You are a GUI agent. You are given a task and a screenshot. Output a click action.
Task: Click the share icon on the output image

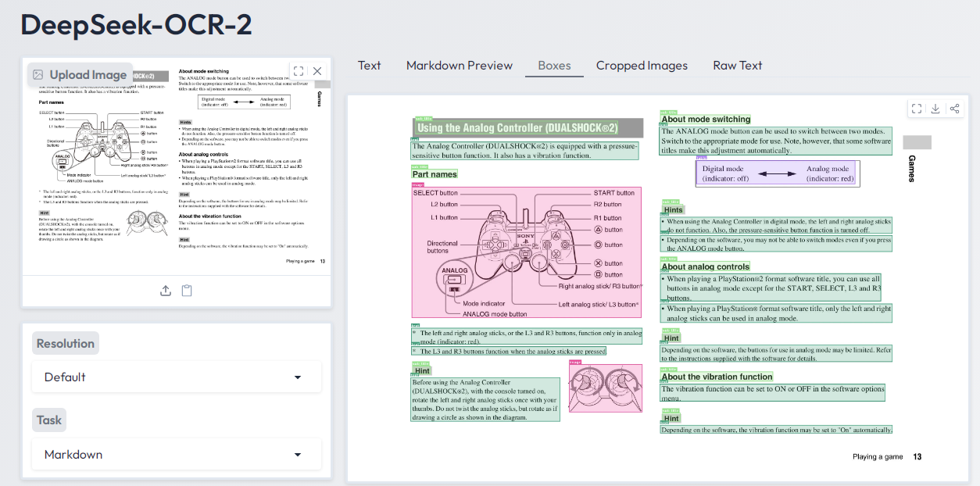(954, 109)
